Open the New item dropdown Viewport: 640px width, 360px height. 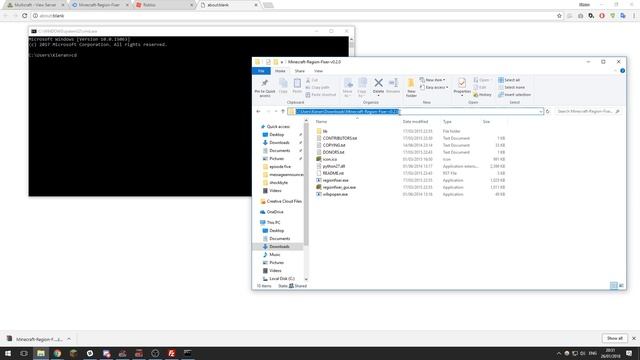[433, 80]
